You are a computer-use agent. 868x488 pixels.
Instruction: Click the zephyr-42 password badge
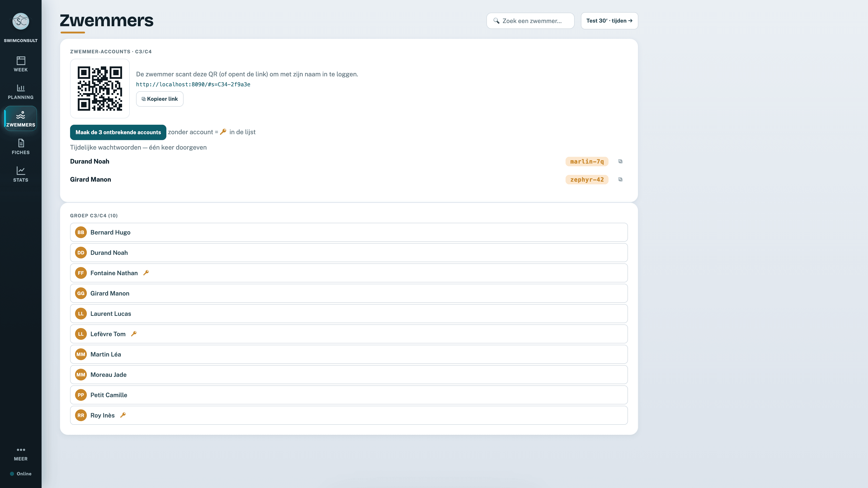[x=587, y=180]
